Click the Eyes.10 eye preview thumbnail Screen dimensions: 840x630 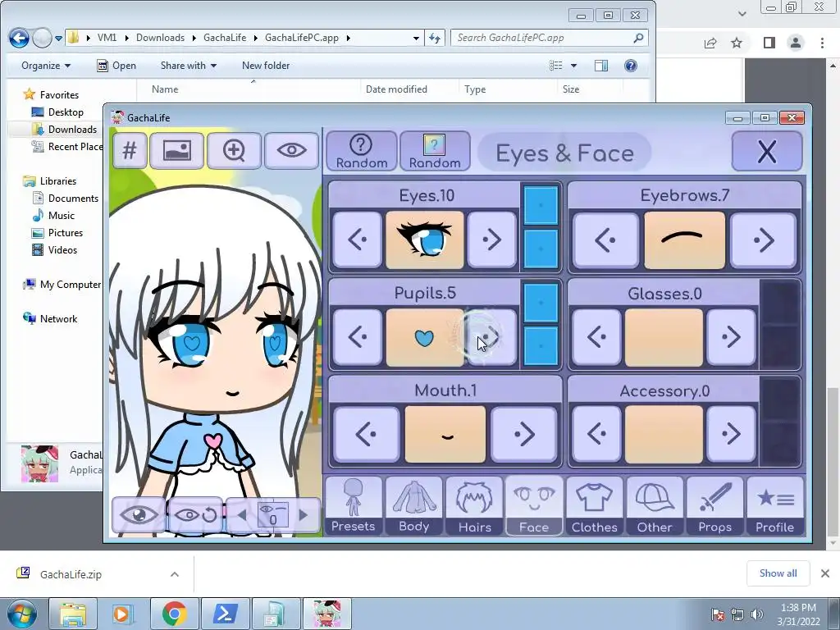click(x=424, y=240)
